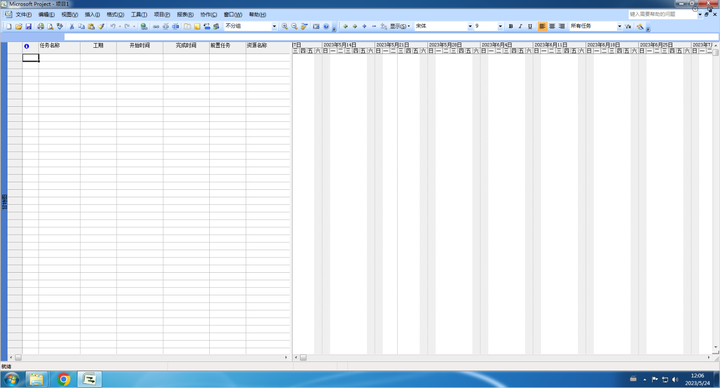720x388 pixels.
Task: Unlink tasks using the broken chain icon
Action: [166, 27]
